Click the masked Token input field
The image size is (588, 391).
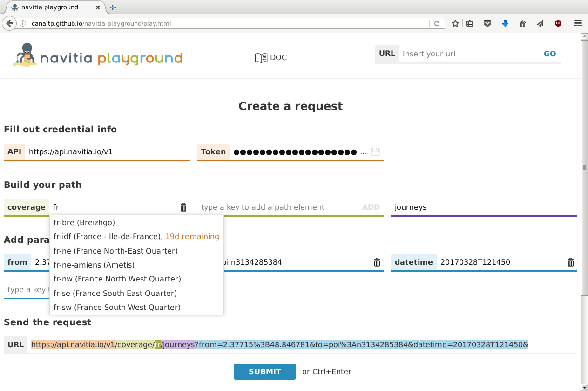coord(299,152)
